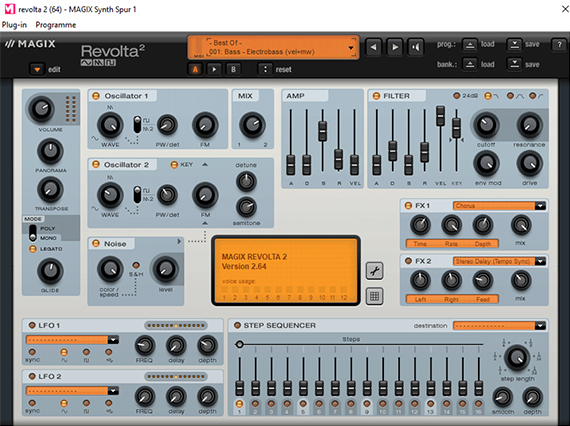Toggle LFO 1 sync LED
Image resolution: width=570 pixels, height=426 pixels.
click(32, 352)
